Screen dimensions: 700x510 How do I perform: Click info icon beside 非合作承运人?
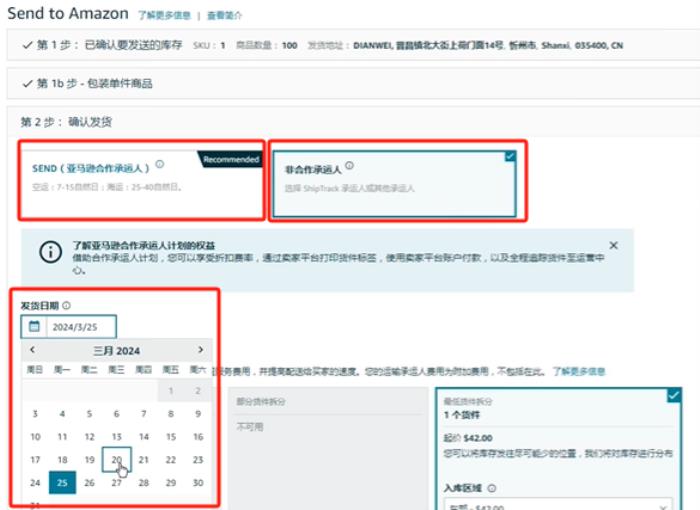(x=349, y=166)
